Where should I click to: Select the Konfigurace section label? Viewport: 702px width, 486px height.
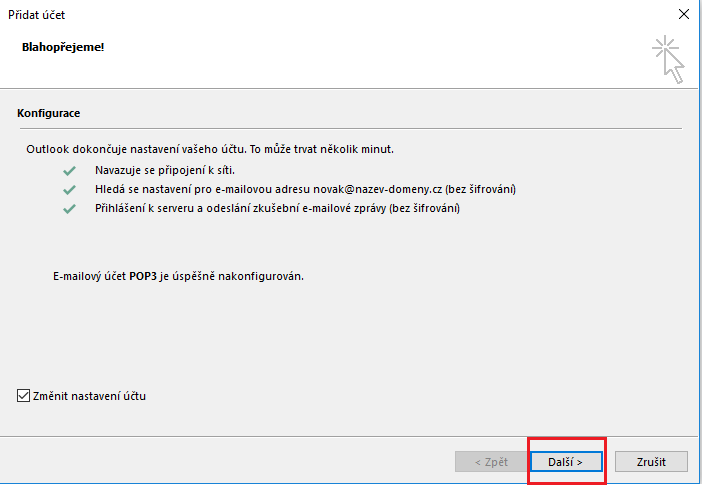point(49,113)
